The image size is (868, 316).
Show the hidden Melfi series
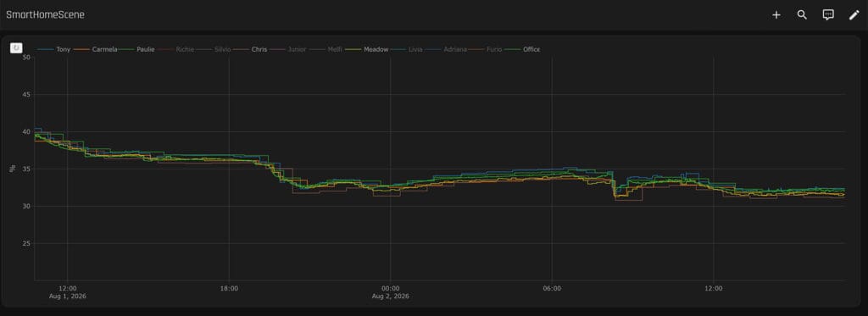tap(325, 49)
